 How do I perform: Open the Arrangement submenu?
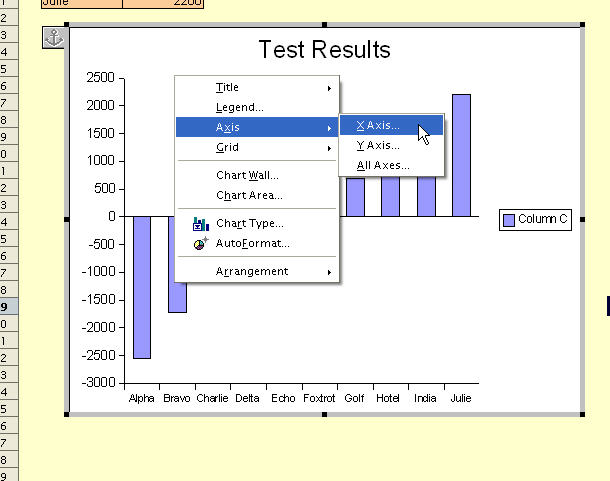(257, 271)
